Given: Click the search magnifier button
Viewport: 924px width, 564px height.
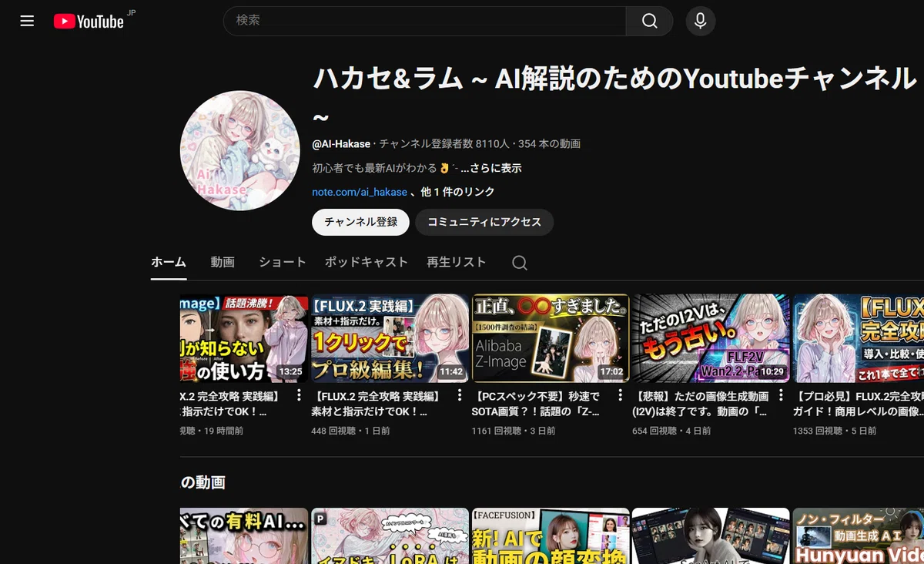Looking at the screenshot, I should (x=650, y=21).
